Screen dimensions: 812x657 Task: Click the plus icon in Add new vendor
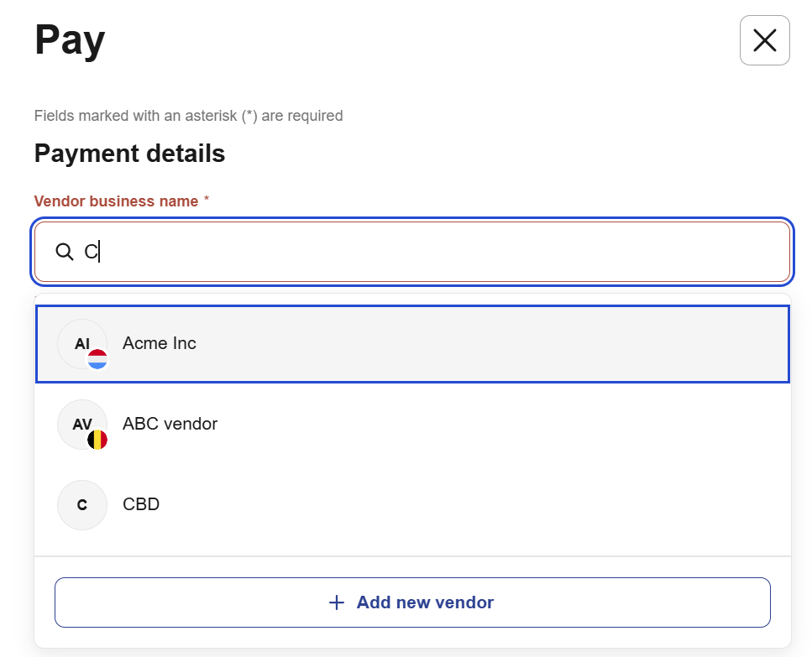337,602
